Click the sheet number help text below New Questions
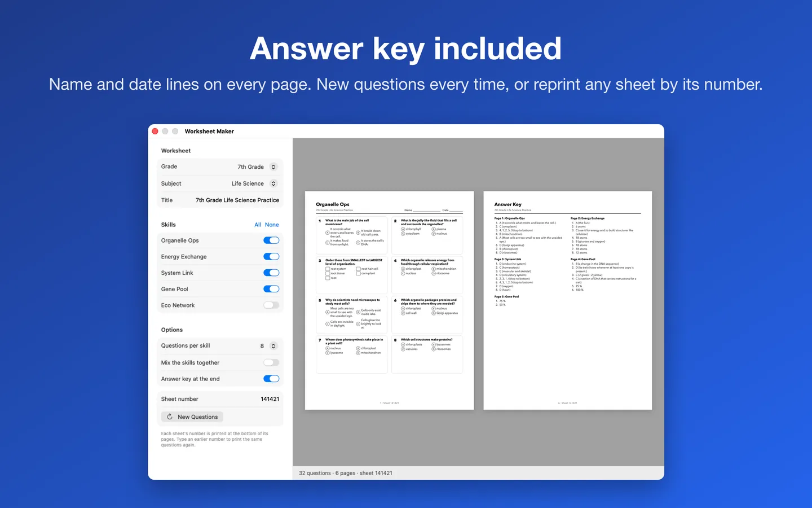Screen dimensions: 812x508 click(215, 439)
